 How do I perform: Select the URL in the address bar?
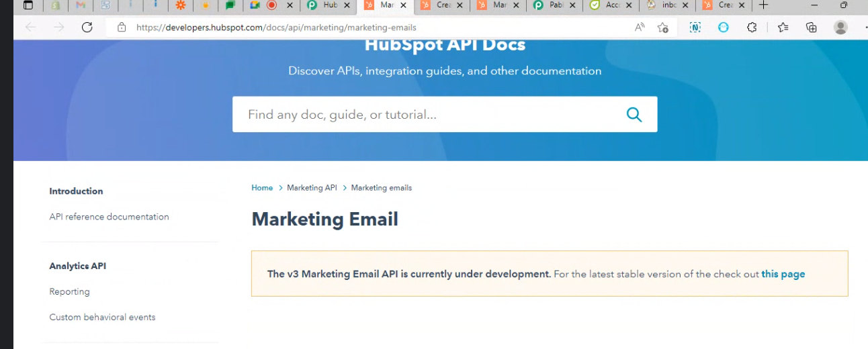(276, 28)
